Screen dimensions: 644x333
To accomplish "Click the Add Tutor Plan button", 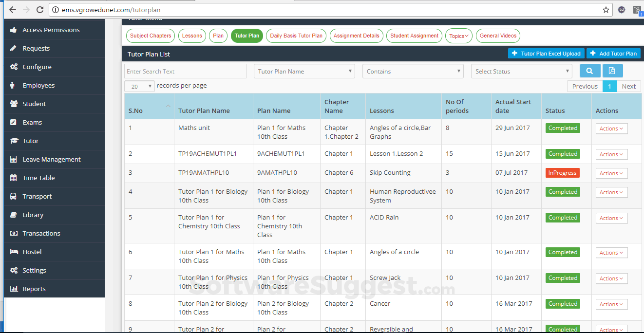I will coord(613,53).
